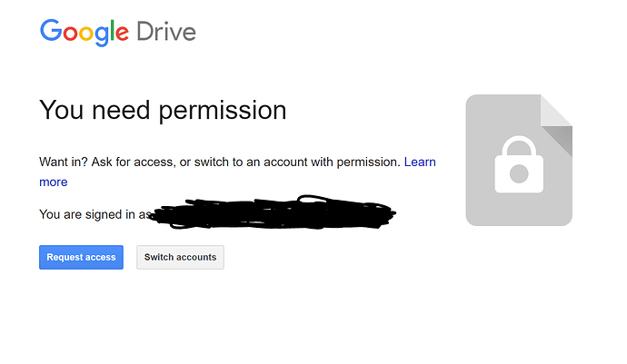Click the red letter e in Google
627x364 pixels.
click(x=122, y=34)
